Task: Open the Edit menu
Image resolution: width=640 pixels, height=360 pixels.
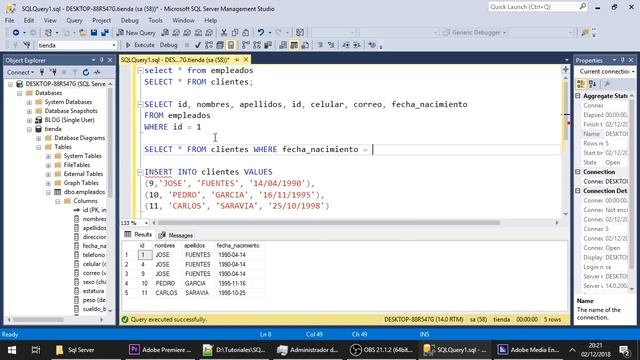Action: pos(29,20)
